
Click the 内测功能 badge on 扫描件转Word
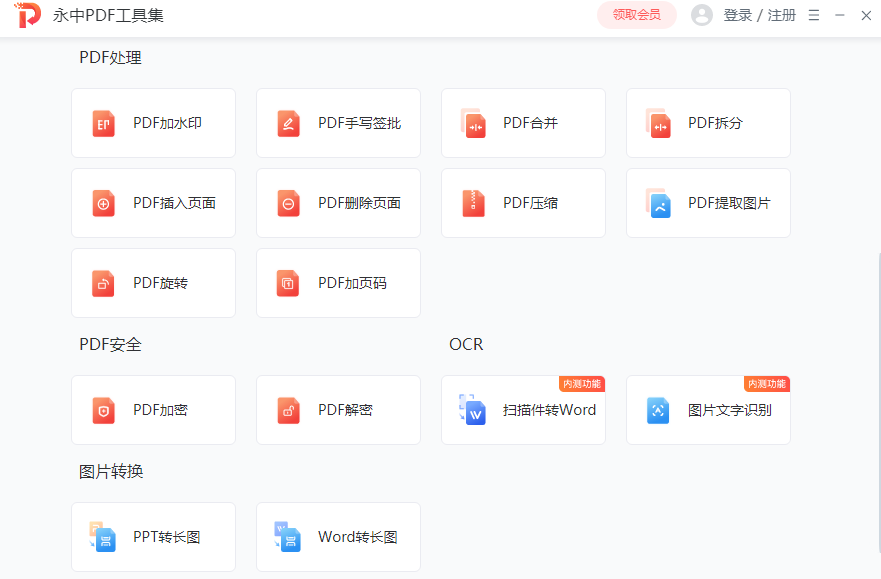click(x=582, y=384)
